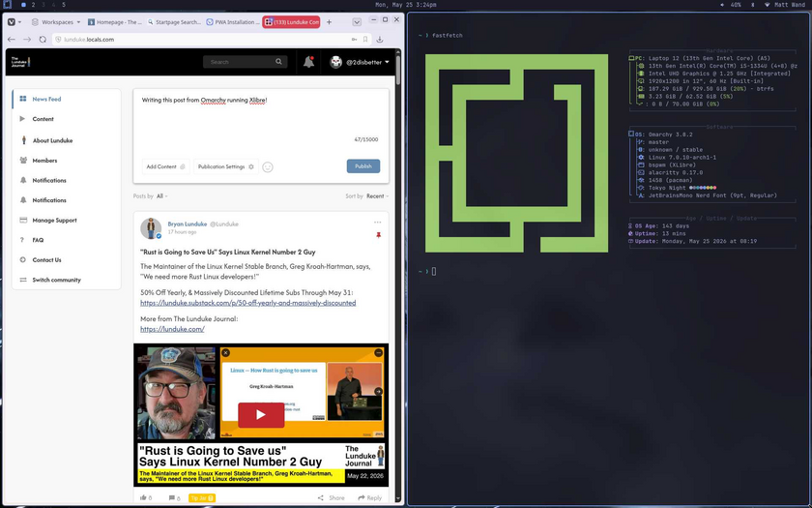Switch to workspace 5 in the top bar
Screen dimensions: 812x508
click(64, 5)
